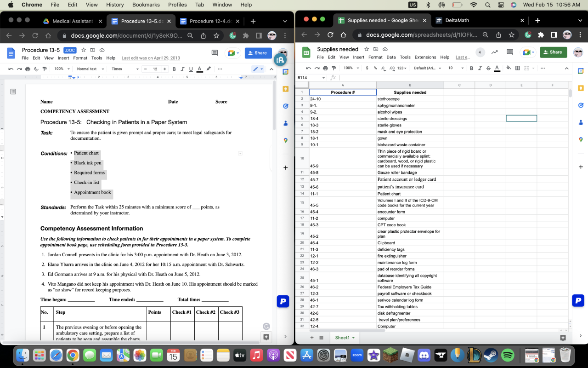Open the Bookmarks menu in macOS menu bar

click(x=146, y=5)
